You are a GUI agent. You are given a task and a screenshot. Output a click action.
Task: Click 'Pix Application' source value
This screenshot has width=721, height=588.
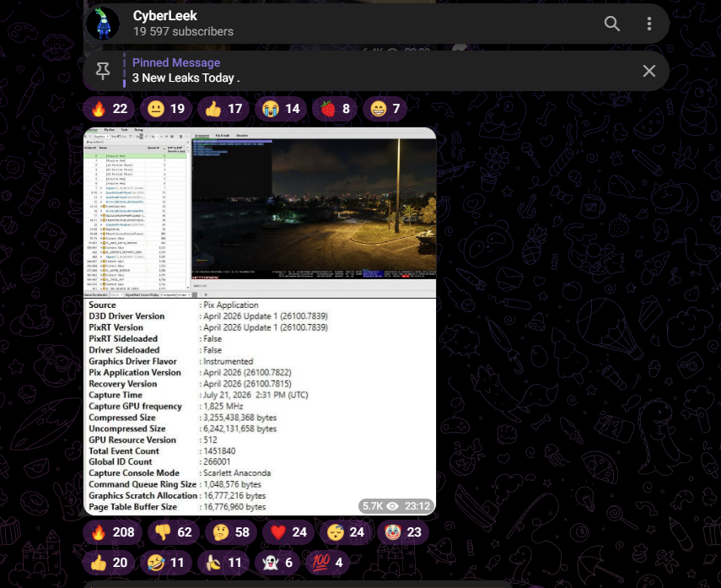pyautogui.click(x=231, y=305)
